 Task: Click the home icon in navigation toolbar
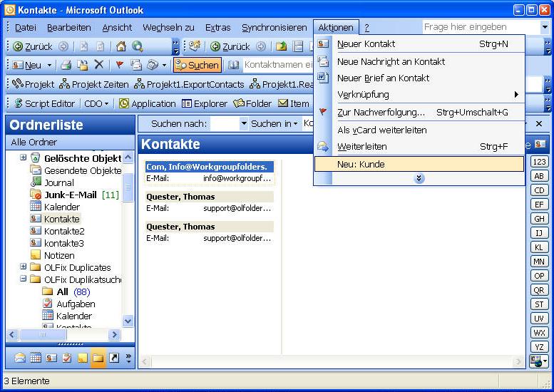[x=121, y=46]
